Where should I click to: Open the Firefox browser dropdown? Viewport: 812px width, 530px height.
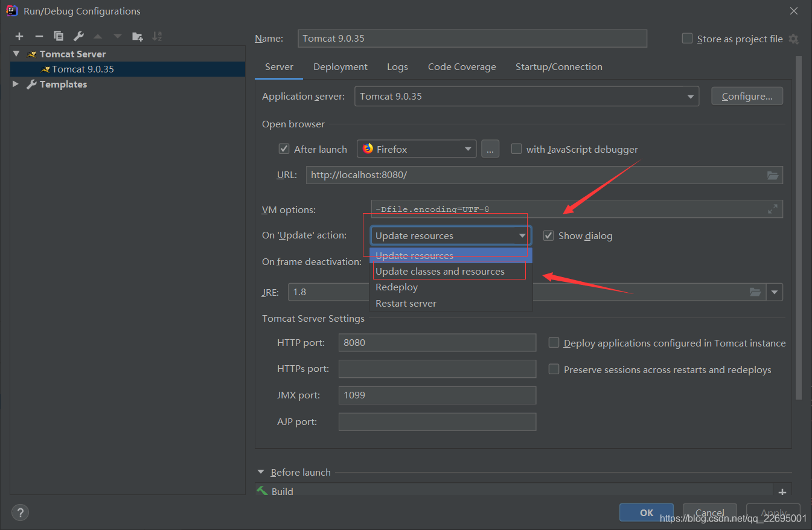click(x=417, y=149)
